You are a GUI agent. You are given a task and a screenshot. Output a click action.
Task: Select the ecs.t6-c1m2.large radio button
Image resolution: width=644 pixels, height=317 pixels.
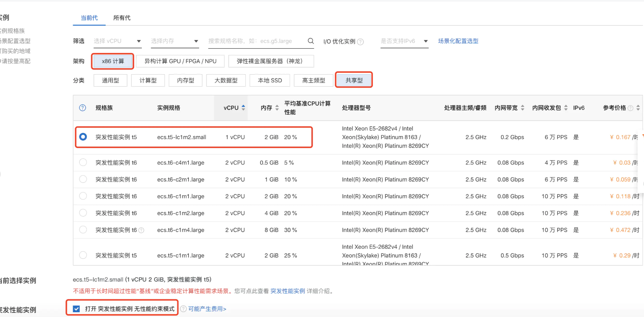[83, 213]
